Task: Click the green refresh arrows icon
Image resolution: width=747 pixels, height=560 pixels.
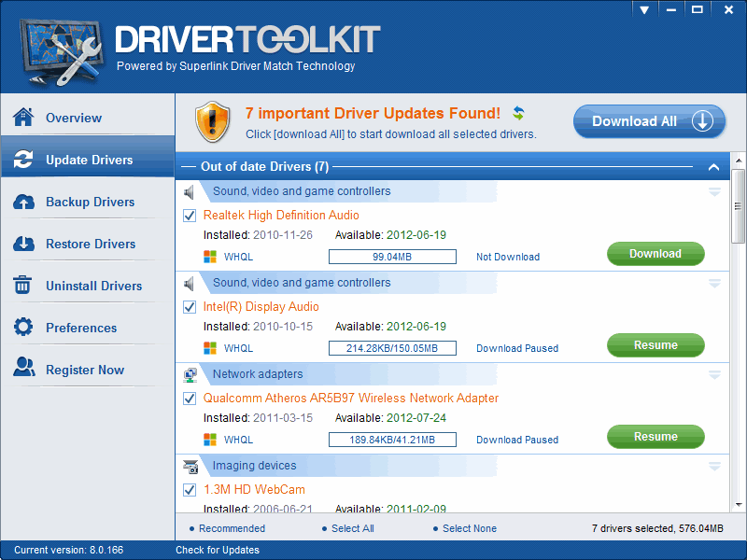Action: (x=518, y=113)
